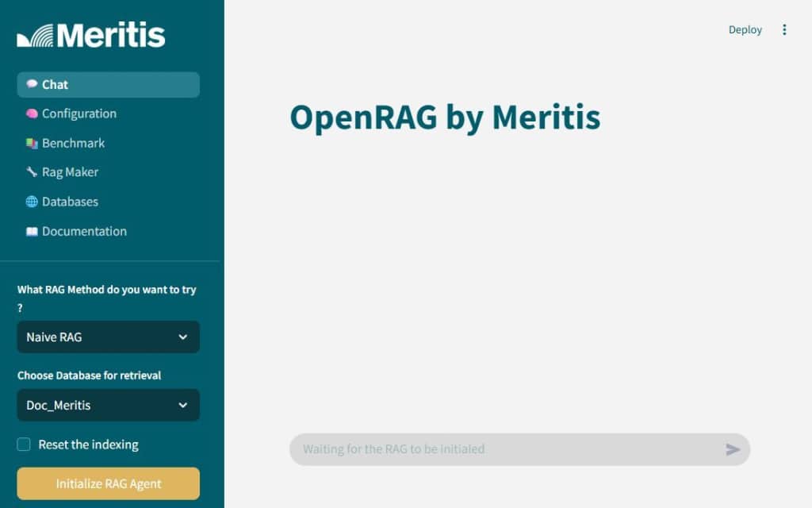
Task: Enable Reset the indexing checkbox
Action: pyautogui.click(x=24, y=444)
